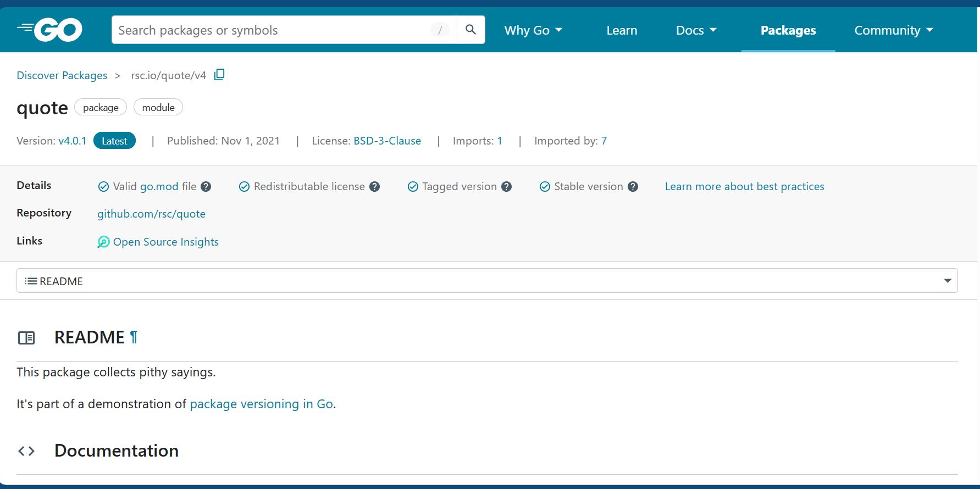Click the README section book icon

click(x=26, y=338)
